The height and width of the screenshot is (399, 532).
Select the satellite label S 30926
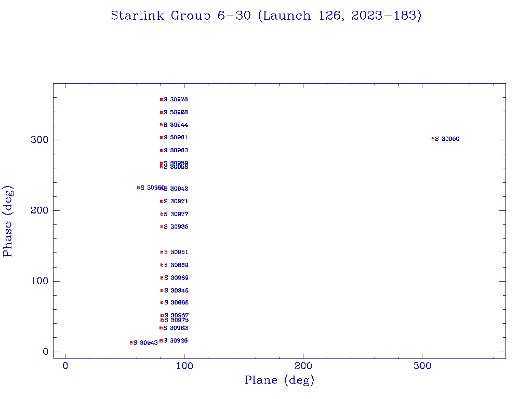pyautogui.click(x=176, y=341)
